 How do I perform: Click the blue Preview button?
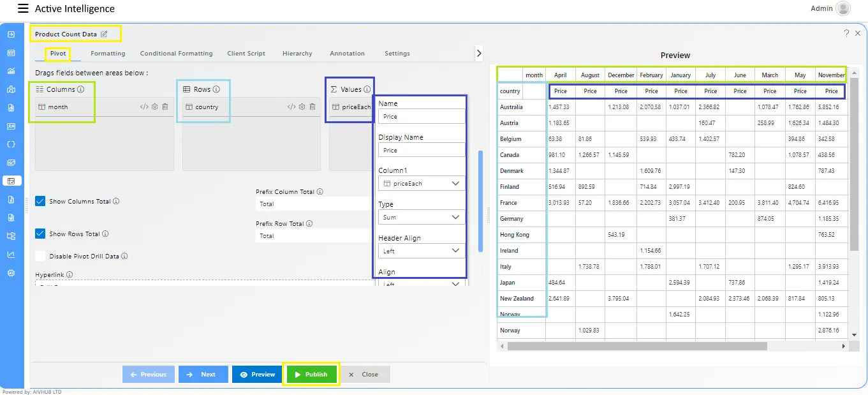click(258, 375)
